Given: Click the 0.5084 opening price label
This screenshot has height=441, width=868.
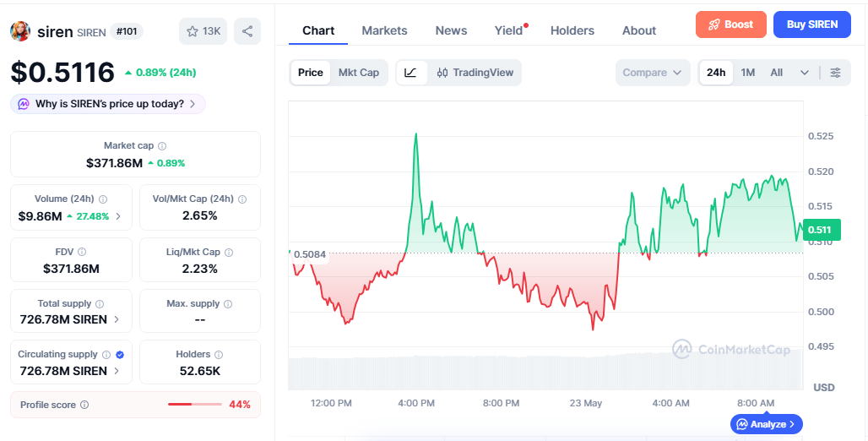Looking at the screenshot, I should 310,255.
